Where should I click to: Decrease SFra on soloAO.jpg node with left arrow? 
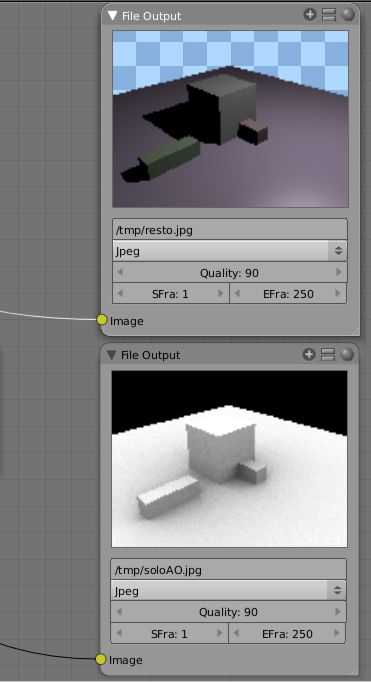[x=119, y=633]
